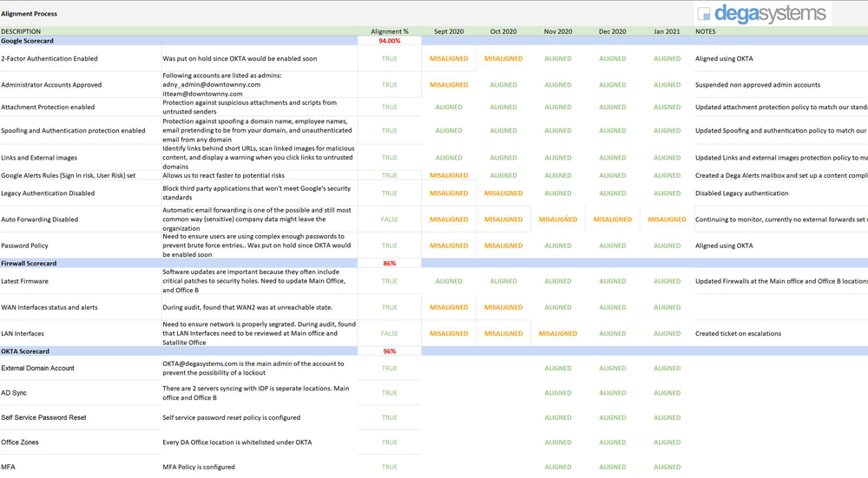The height and width of the screenshot is (478, 868).
Task: Click Nov 2020 ALIGNED for External Domain Account
Action: (x=557, y=368)
